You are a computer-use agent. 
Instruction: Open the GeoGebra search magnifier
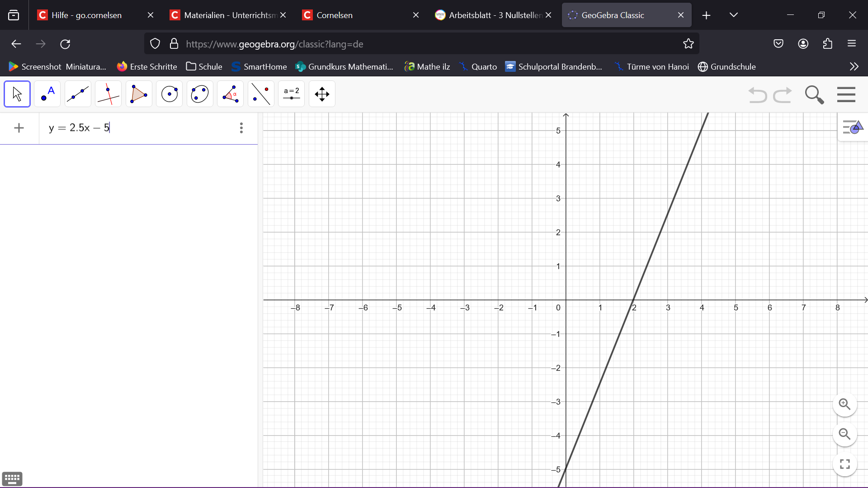pyautogui.click(x=814, y=95)
